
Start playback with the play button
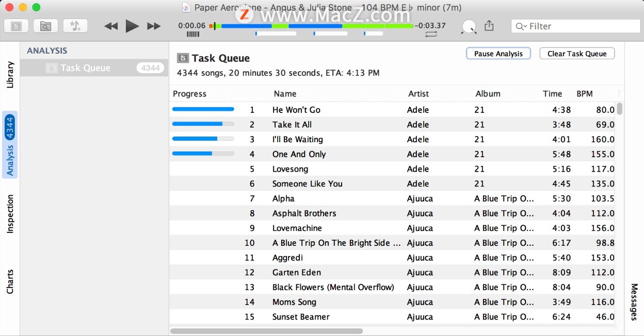132,26
